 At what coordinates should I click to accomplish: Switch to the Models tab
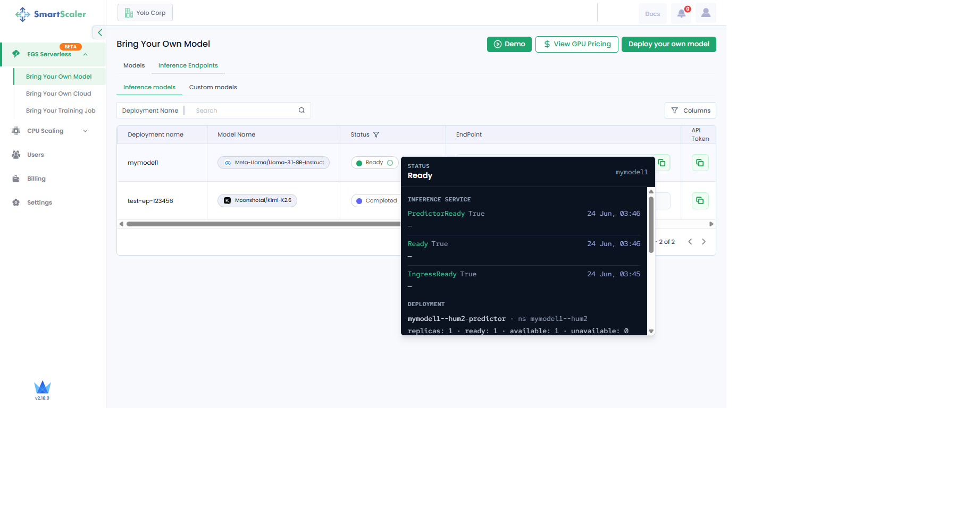pos(134,65)
